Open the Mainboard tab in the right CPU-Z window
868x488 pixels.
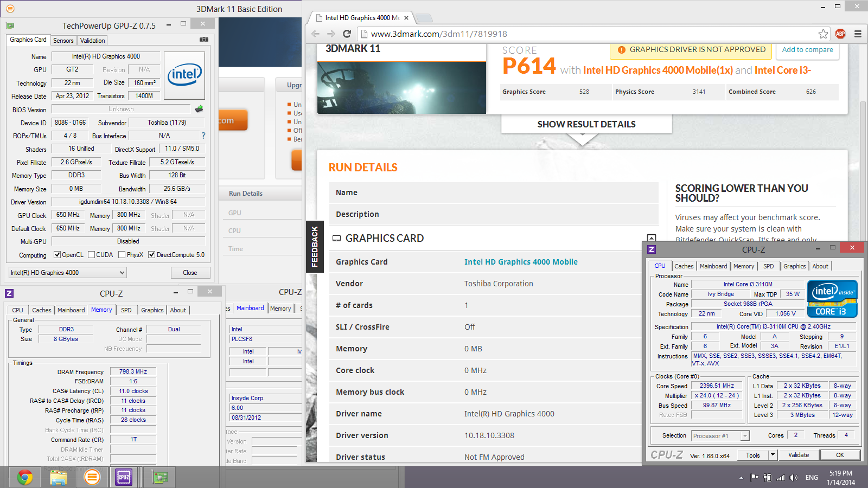click(713, 266)
